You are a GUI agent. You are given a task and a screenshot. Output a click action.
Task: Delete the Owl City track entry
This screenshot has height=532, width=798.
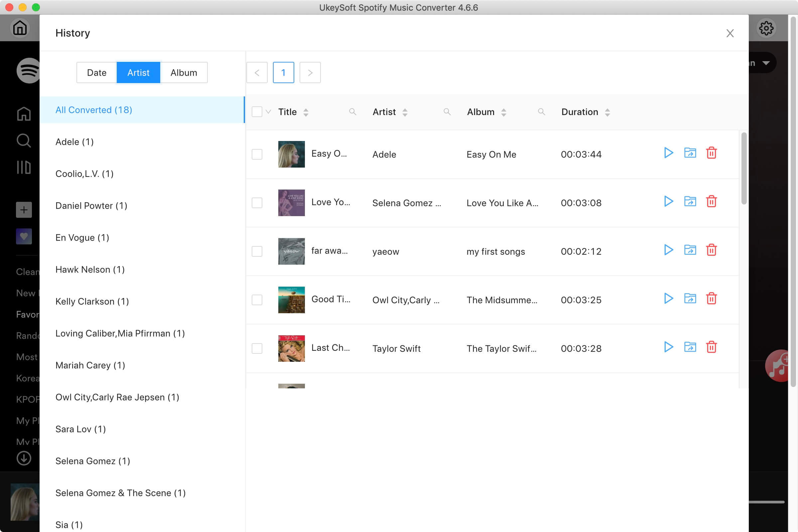(711, 299)
